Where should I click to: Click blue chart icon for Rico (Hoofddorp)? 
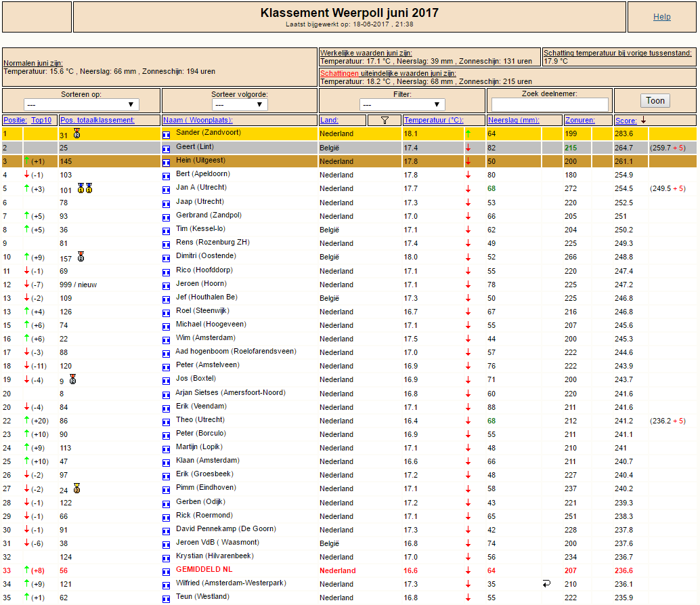click(x=166, y=272)
